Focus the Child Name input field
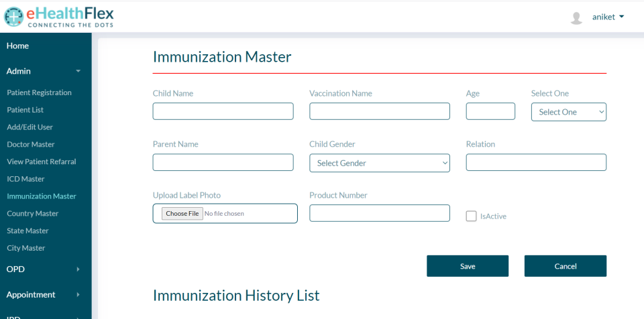This screenshot has height=319, width=644. pos(223,111)
